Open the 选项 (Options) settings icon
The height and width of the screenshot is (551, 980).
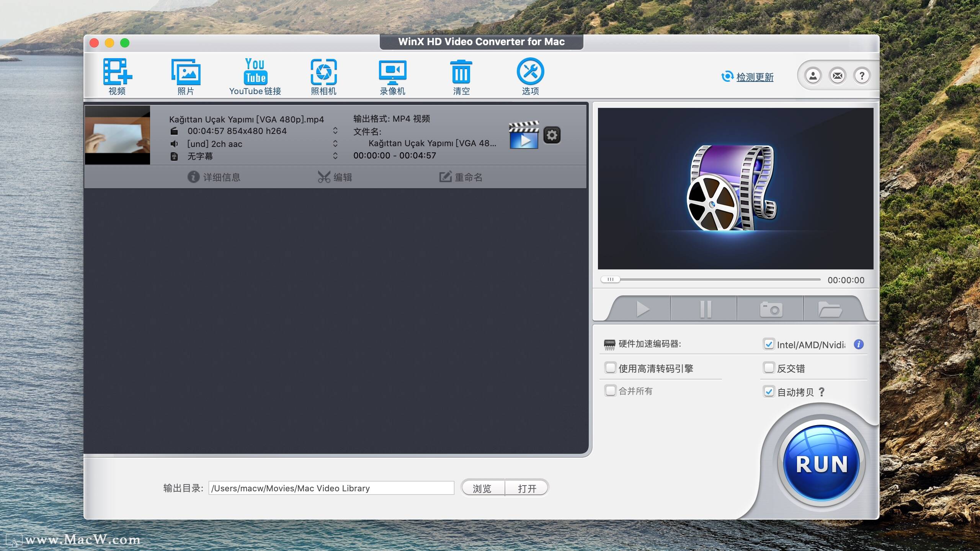(x=530, y=73)
